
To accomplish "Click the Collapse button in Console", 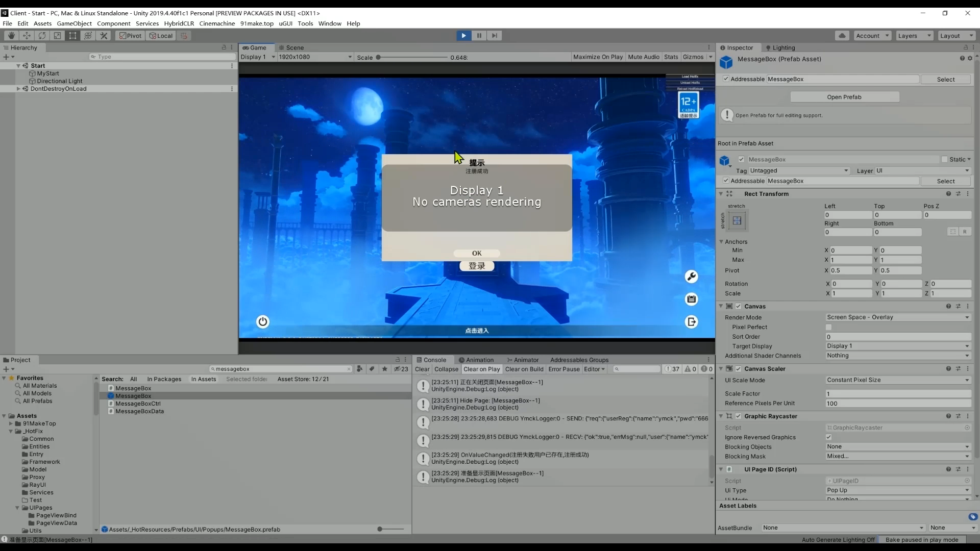I will 447,369.
